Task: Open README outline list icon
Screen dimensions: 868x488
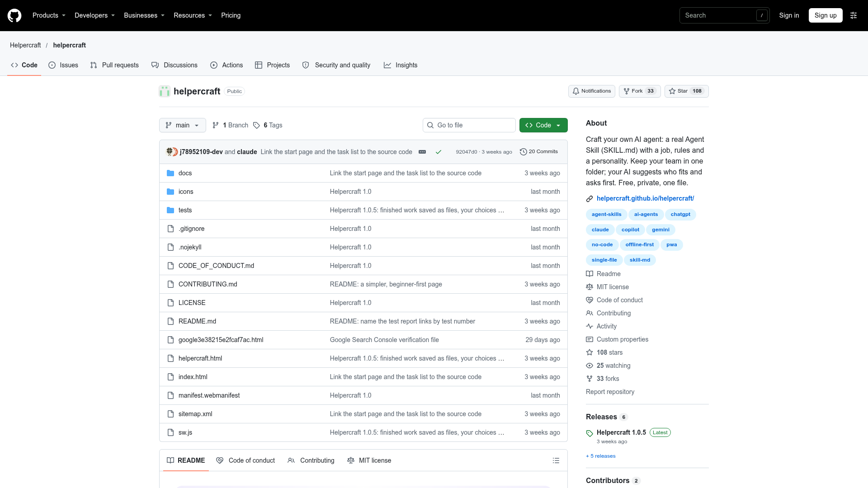Action: [x=556, y=460]
